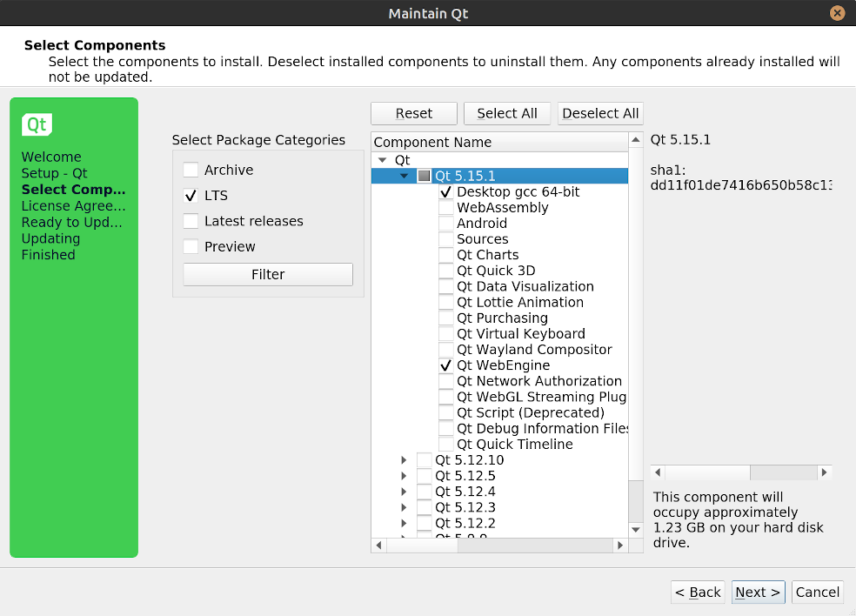Check the Qt Charts component
This screenshot has height=616, width=856.
[x=446, y=255]
